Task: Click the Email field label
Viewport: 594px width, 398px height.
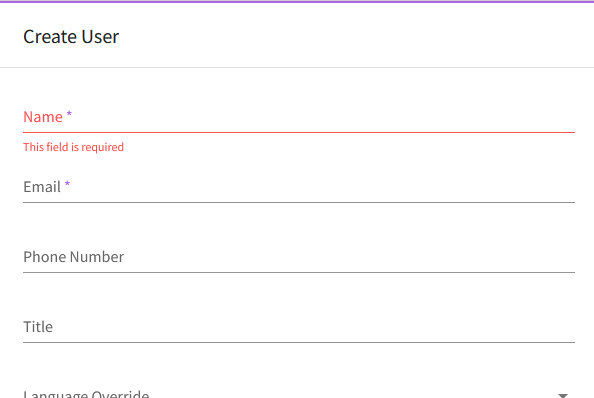Action: pos(42,187)
